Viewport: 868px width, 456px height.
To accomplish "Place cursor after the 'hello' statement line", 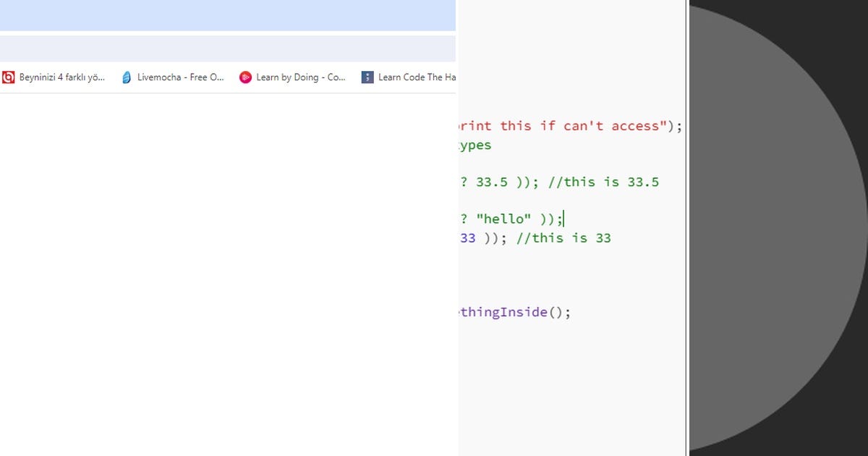I will 564,218.
